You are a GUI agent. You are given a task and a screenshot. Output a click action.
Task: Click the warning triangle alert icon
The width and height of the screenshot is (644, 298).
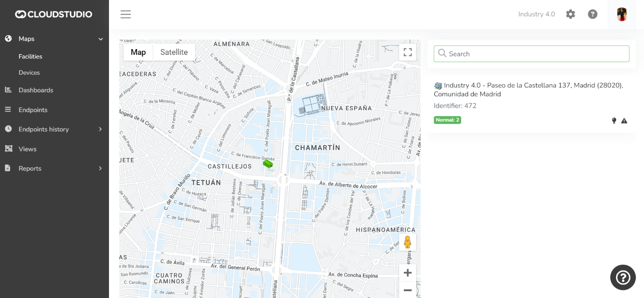pyautogui.click(x=624, y=121)
